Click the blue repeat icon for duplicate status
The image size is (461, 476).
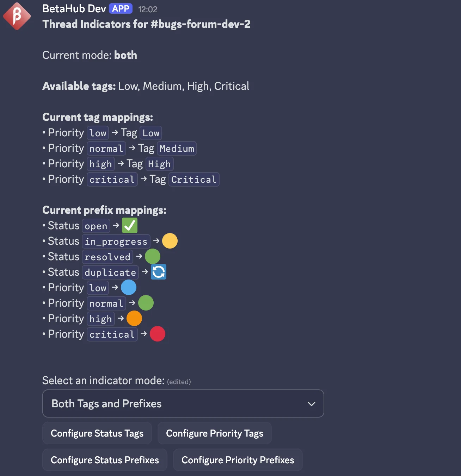(159, 272)
